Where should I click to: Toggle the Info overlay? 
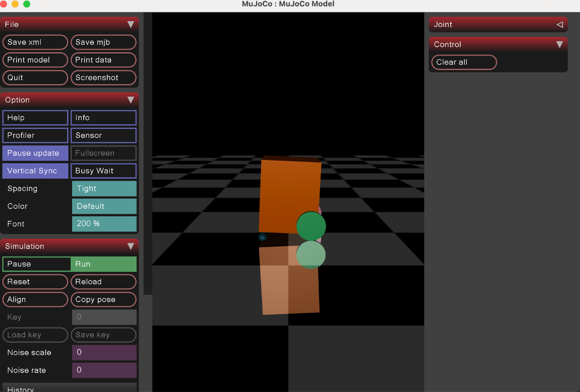[104, 118]
